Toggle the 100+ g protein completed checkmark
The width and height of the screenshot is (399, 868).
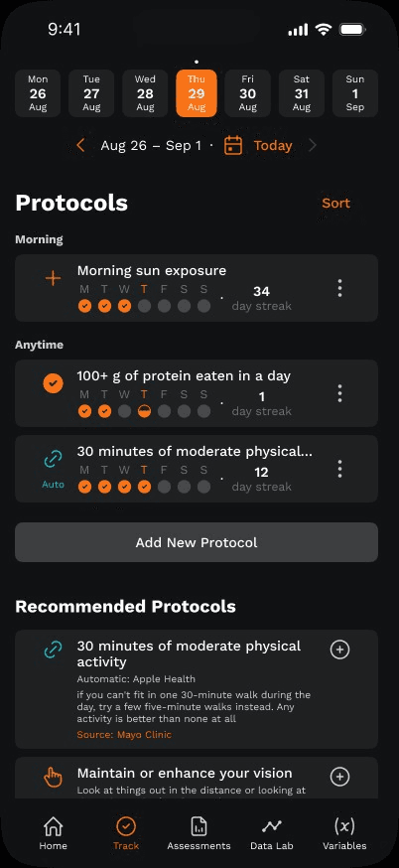(x=53, y=383)
